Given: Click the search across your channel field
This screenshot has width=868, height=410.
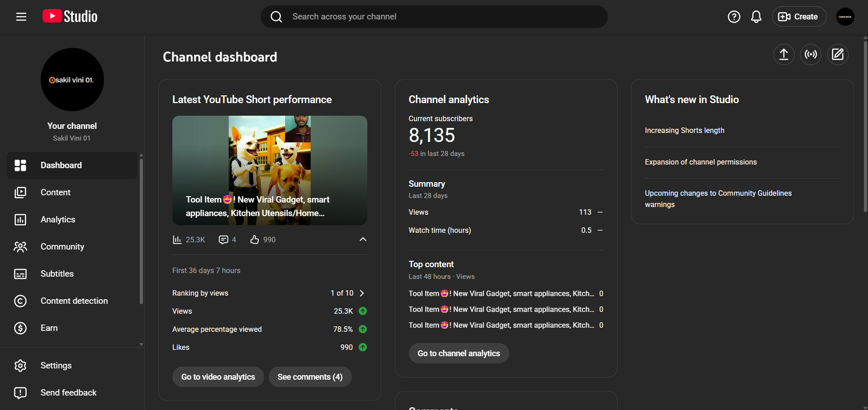Looking at the screenshot, I should (x=434, y=17).
